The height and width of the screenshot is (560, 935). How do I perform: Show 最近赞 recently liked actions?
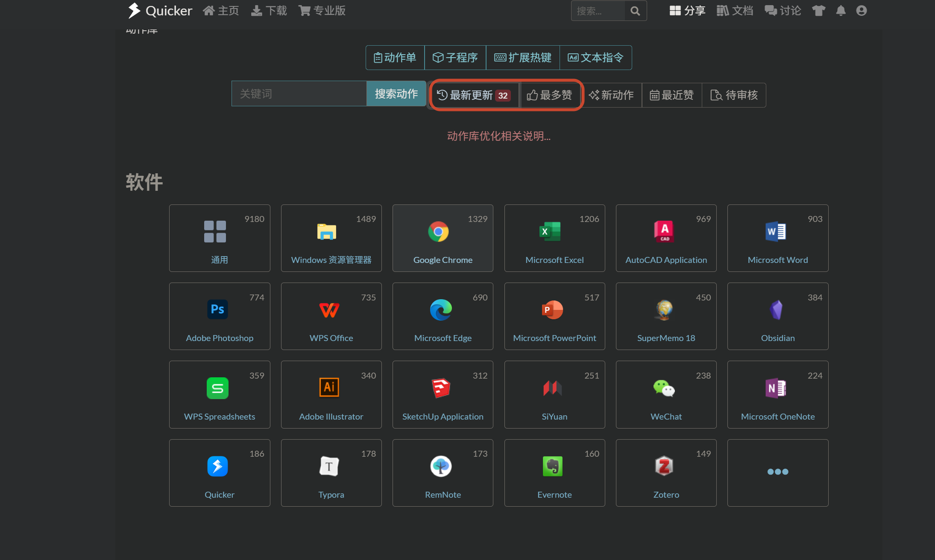coord(672,95)
